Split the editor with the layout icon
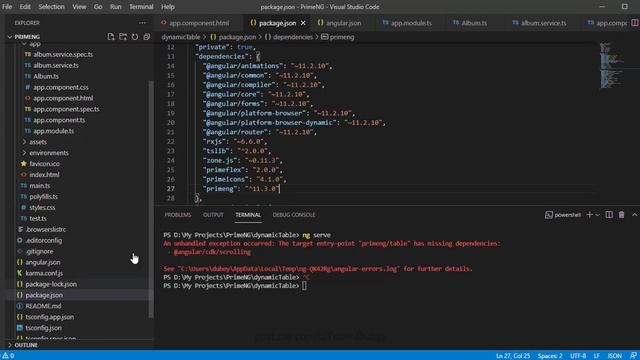 [x=635, y=23]
